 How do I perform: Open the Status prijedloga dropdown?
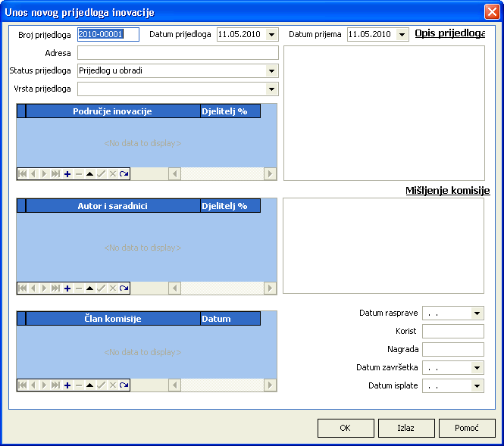click(x=272, y=71)
